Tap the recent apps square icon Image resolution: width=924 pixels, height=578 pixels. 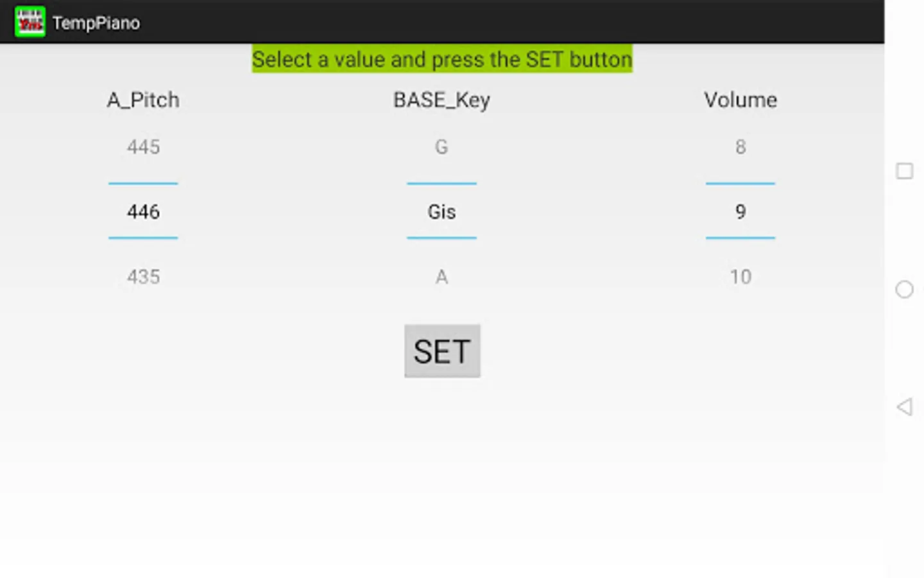pos(904,171)
